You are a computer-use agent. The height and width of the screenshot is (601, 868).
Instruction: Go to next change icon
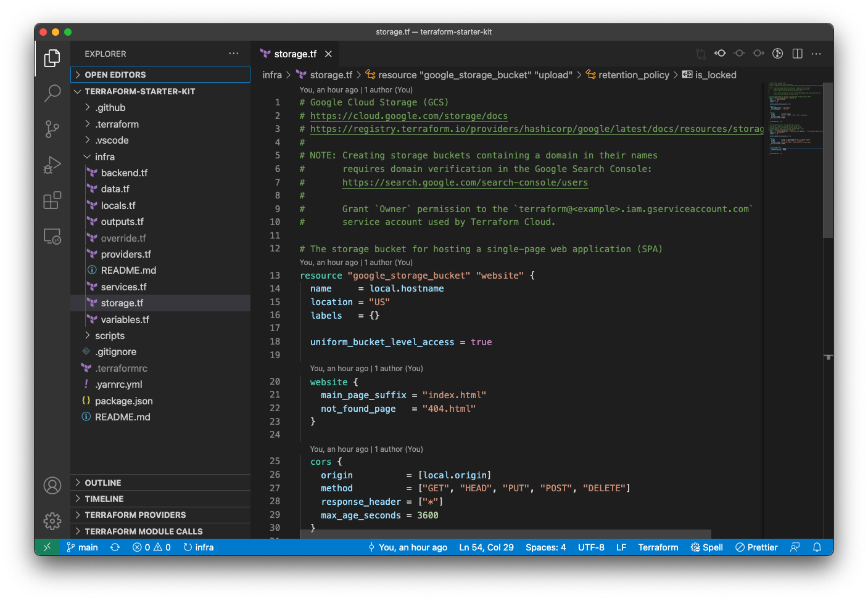(759, 54)
